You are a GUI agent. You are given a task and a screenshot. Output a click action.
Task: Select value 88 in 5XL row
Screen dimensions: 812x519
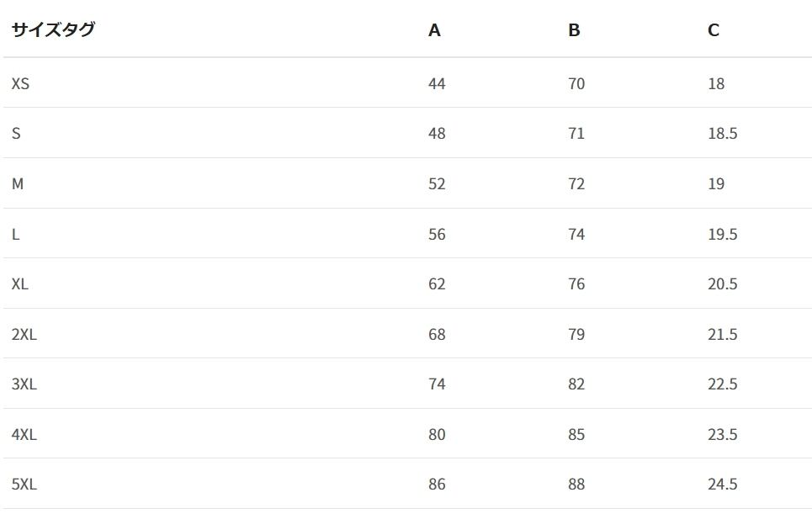[576, 485]
